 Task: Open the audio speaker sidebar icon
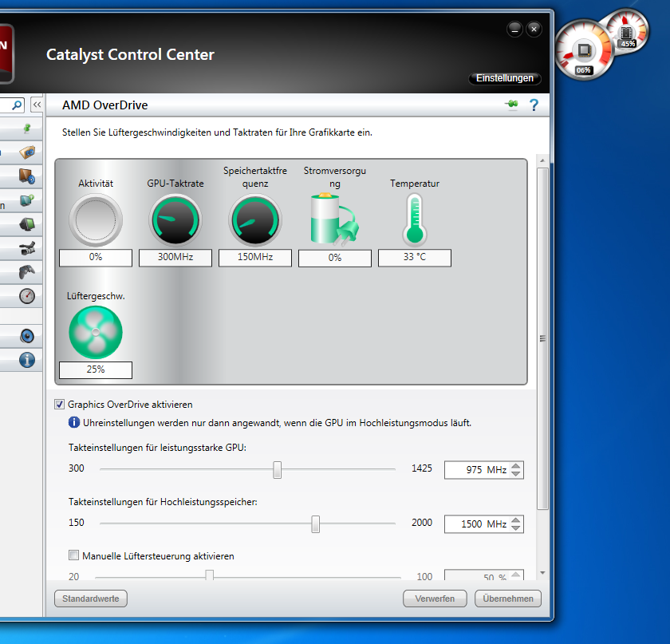27,336
